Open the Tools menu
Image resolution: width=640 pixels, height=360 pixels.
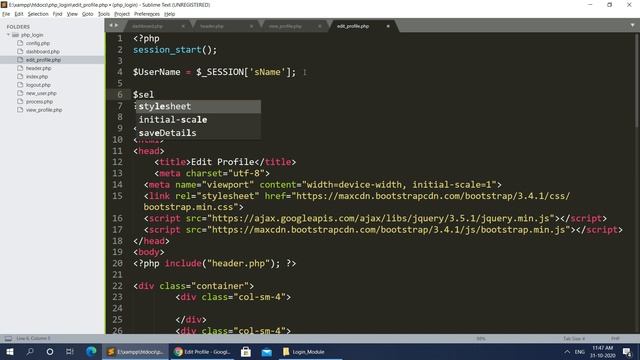(x=104, y=14)
